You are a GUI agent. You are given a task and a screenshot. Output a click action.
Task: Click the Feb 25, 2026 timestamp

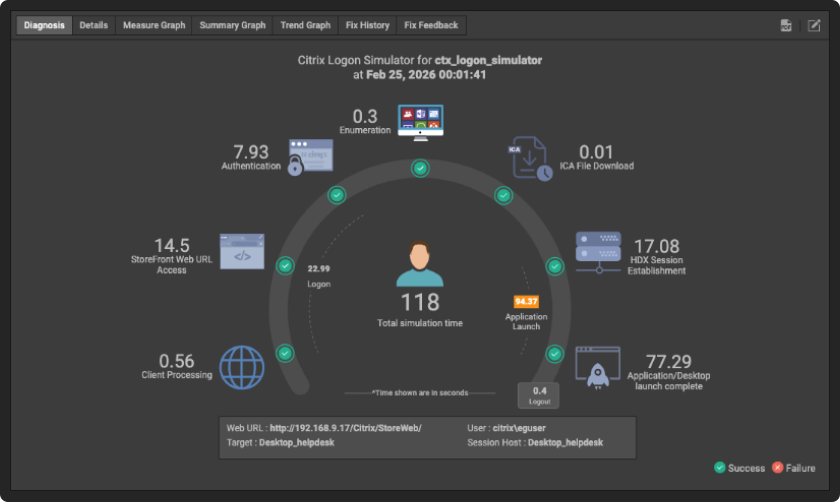click(x=426, y=75)
